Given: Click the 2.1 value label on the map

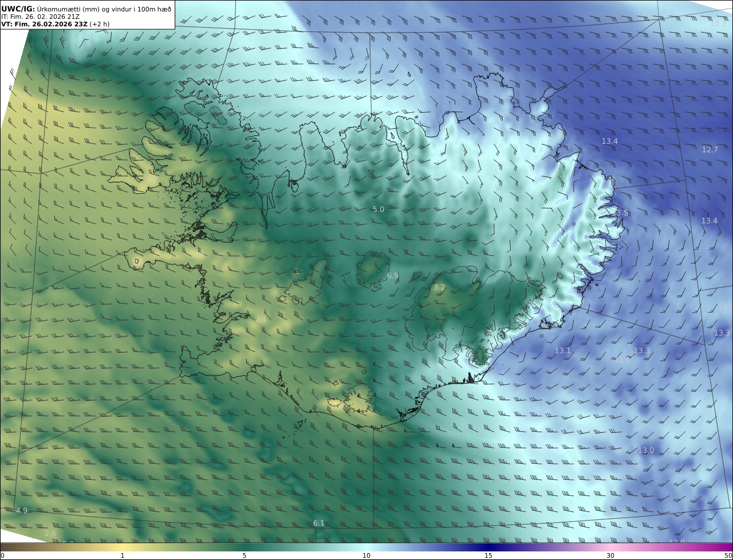Looking at the screenshot, I should pyautogui.click(x=261, y=319).
